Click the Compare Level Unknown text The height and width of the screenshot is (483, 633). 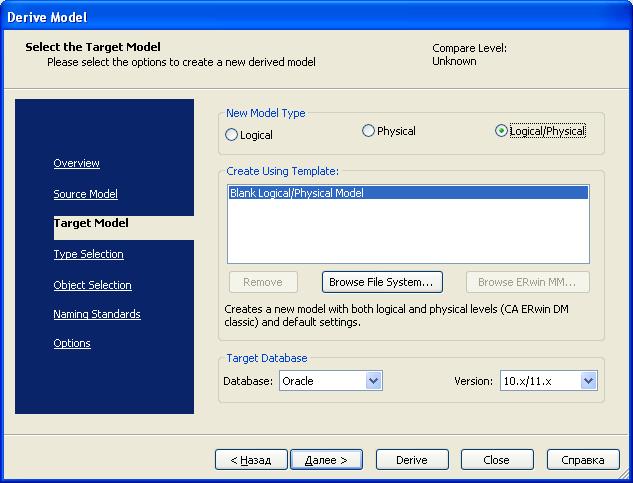pyautogui.click(x=469, y=55)
